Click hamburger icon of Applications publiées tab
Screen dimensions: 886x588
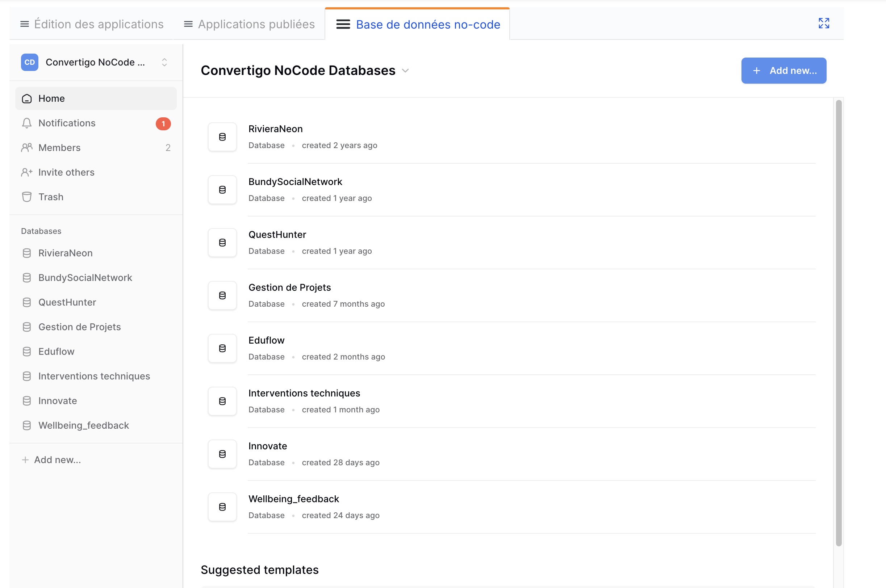pyautogui.click(x=188, y=24)
